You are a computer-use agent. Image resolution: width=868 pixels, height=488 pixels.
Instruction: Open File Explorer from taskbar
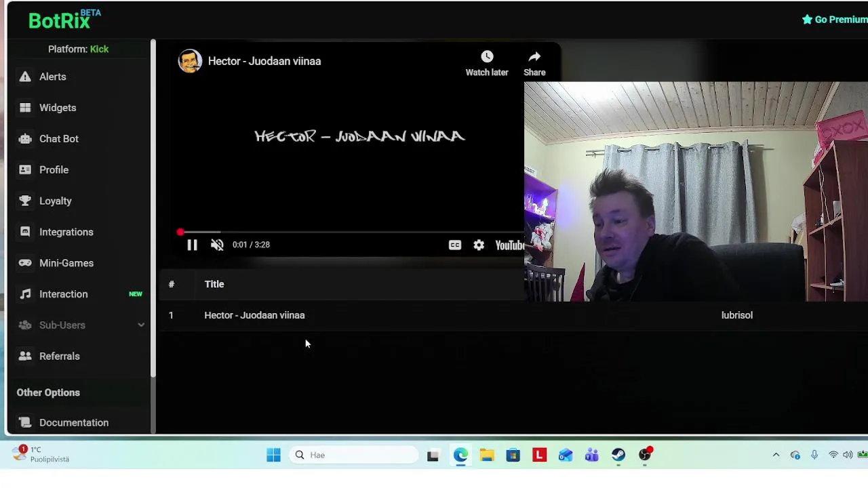487,455
